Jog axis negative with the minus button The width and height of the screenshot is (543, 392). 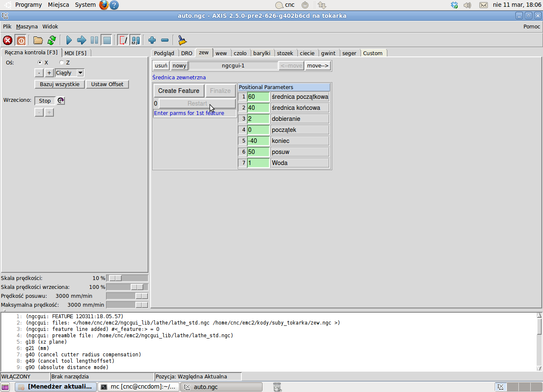(x=39, y=73)
